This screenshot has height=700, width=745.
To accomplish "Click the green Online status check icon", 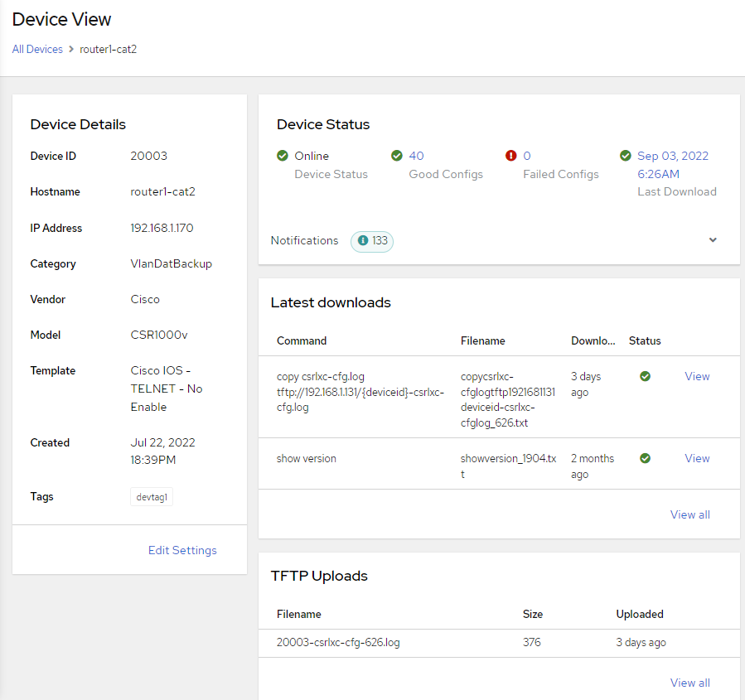I will pos(283,156).
